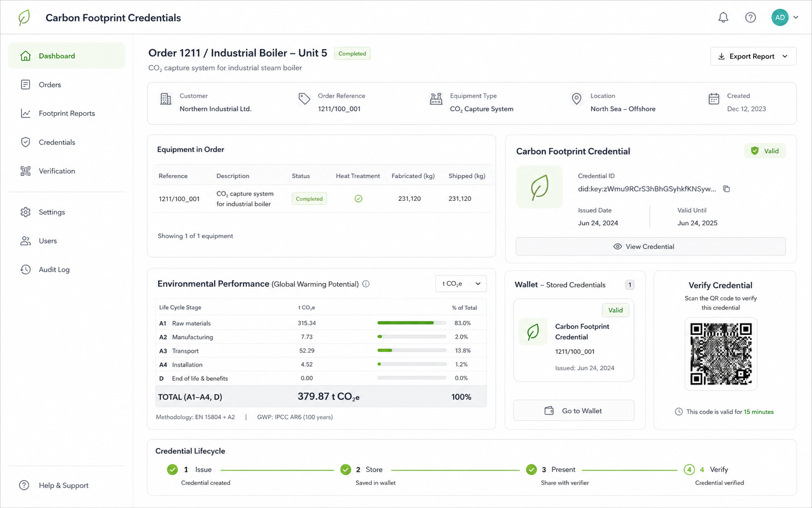Click the verification QR code image
This screenshot has width=812, height=508.
(721, 354)
